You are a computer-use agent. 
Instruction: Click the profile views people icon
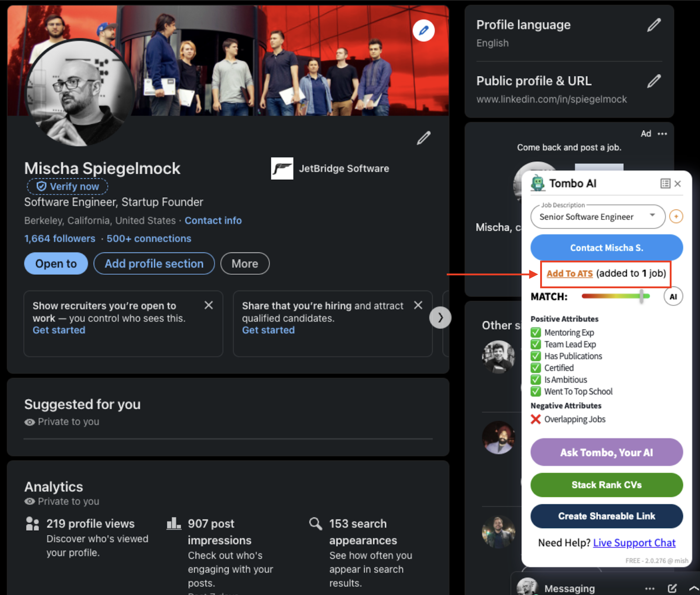32,524
